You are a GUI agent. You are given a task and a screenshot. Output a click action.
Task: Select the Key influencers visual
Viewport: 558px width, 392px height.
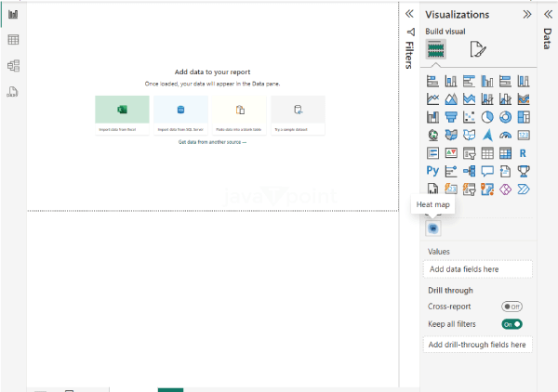[451, 171]
